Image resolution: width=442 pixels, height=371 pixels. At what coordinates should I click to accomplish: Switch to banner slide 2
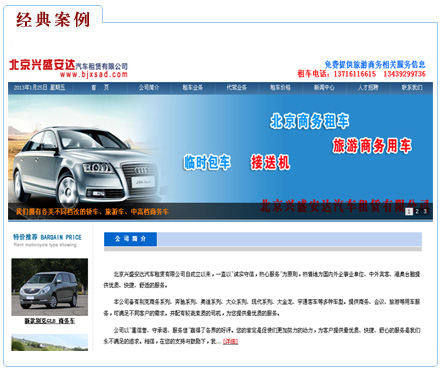pyautogui.click(x=417, y=211)
